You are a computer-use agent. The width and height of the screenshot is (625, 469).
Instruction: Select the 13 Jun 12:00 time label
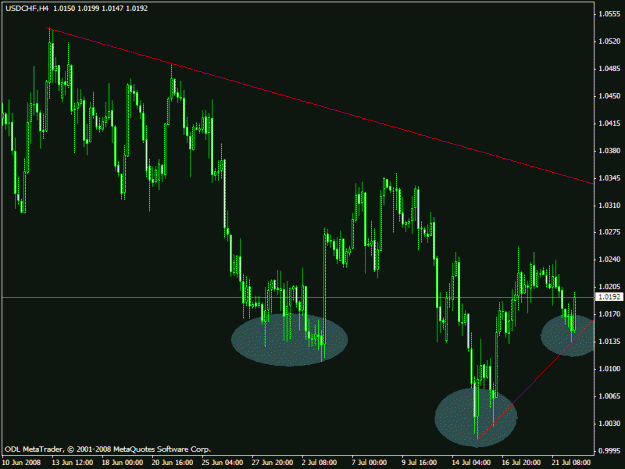[73, 463]
